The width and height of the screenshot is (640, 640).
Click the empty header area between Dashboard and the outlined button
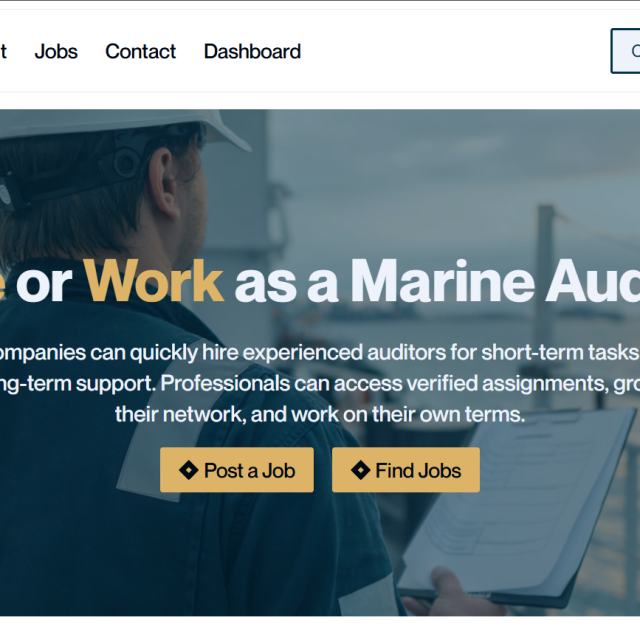point(456,51)
